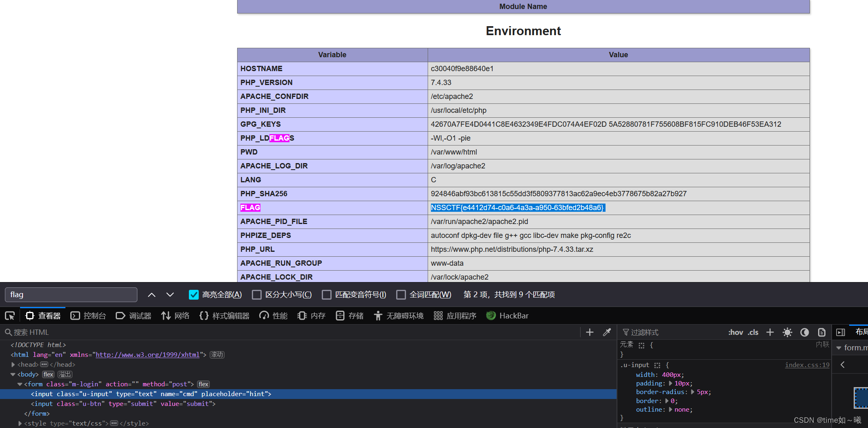Screen dimensions: 868x428
Task: Switch to the Console (控制台) tab
Action: [88, 316]
